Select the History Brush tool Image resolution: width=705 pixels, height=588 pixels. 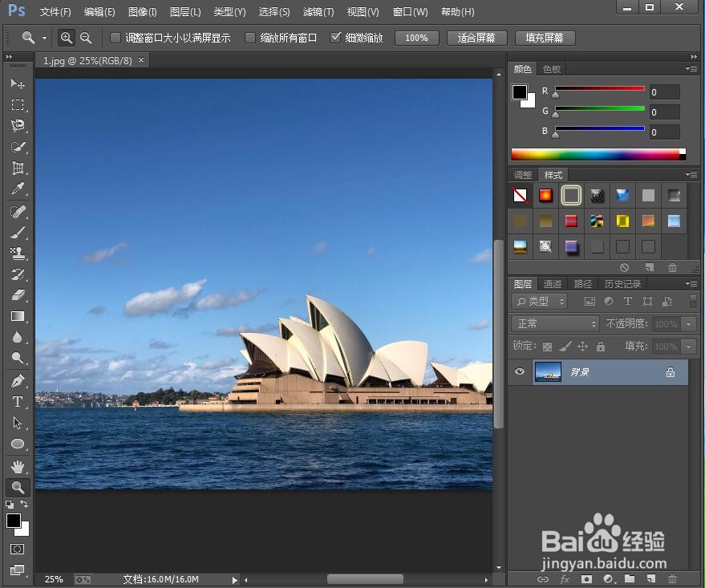coord(18,274)
